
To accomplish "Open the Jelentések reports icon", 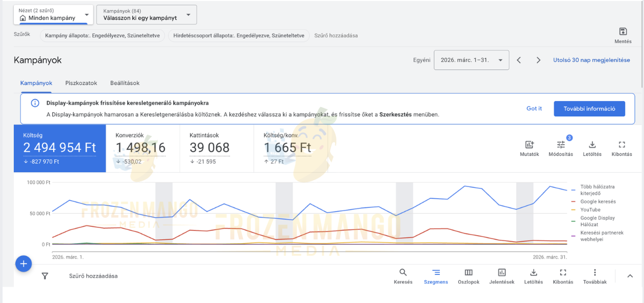I will [502, 272].
